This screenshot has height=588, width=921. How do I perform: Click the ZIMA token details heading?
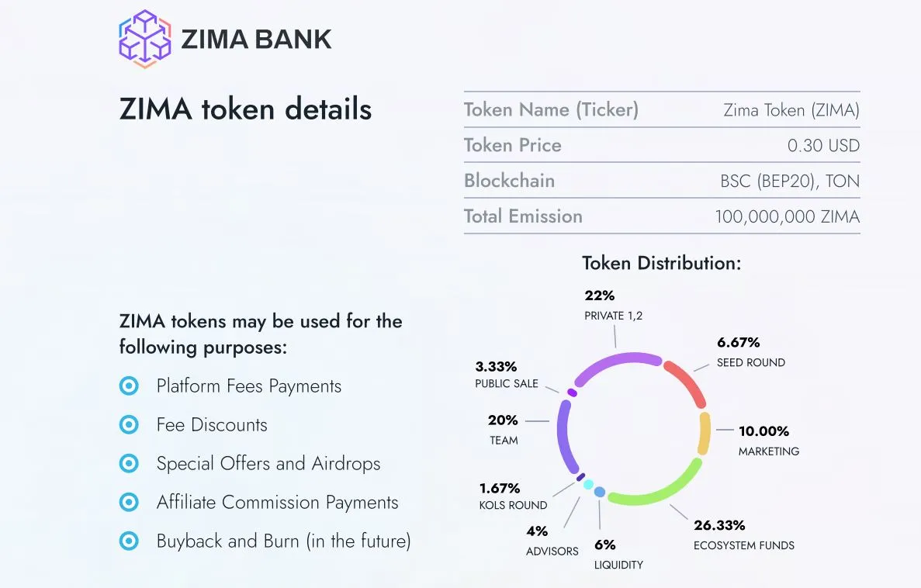click(245, 109)
